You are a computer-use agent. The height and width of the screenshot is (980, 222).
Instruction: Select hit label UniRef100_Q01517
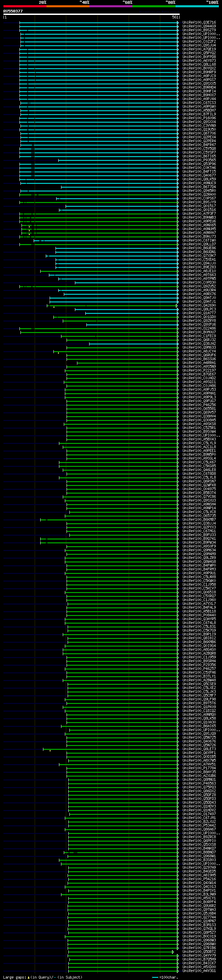pyautogui.click(x=199, y=206)
